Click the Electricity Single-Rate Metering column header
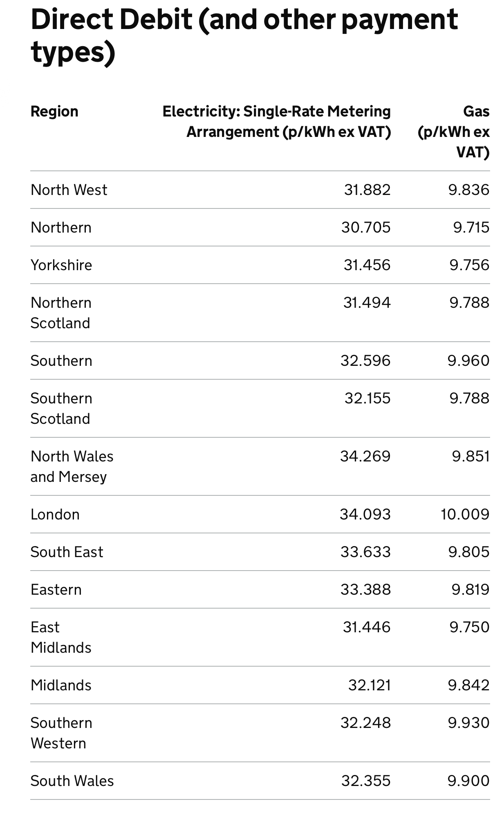The image size is (504, 815). pyautogui.click(x=277, y=121)
